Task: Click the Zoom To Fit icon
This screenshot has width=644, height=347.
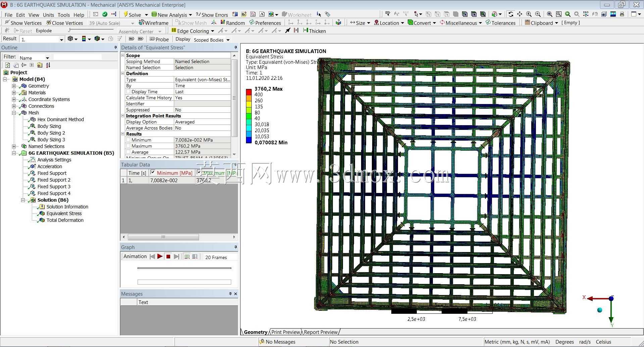Action: coord(549,14)
